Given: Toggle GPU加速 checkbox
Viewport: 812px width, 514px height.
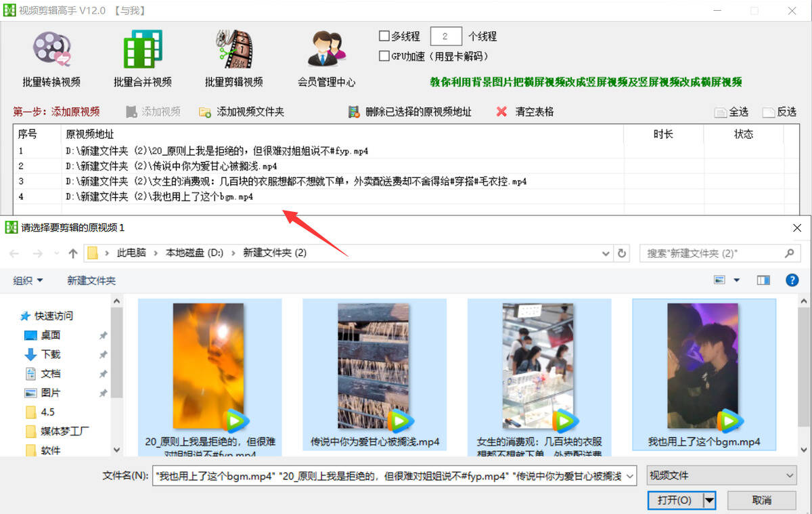Looking at the screenshot, I should point(384,56).
